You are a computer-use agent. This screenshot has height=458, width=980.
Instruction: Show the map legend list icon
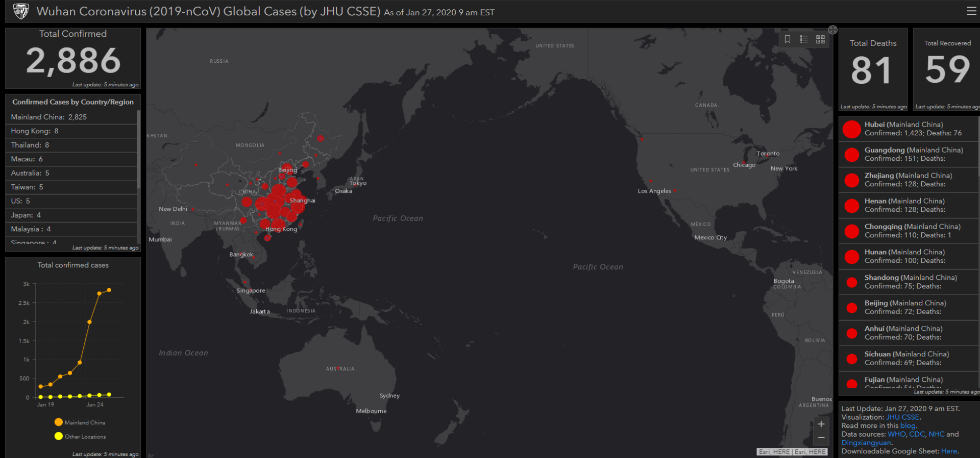804,39
